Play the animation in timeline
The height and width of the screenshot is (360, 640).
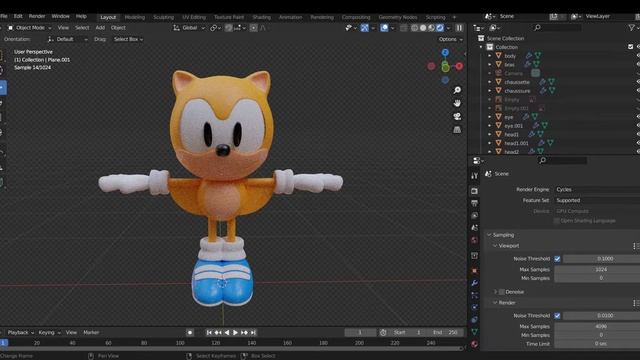click(x=235, y=333)
